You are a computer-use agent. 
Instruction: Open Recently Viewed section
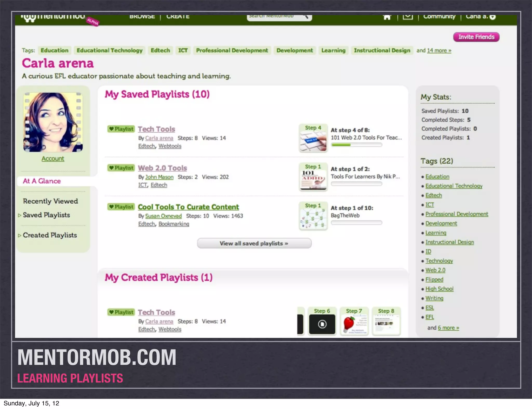pyautogui.click(x=50, y=201)
